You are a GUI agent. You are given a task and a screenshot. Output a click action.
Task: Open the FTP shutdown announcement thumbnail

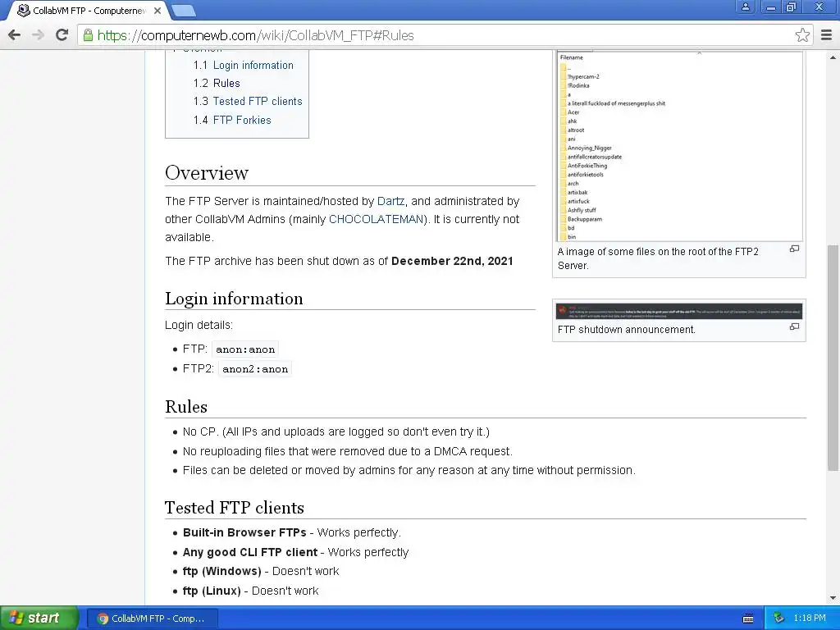pyautogui.click(x=679, y=311)
